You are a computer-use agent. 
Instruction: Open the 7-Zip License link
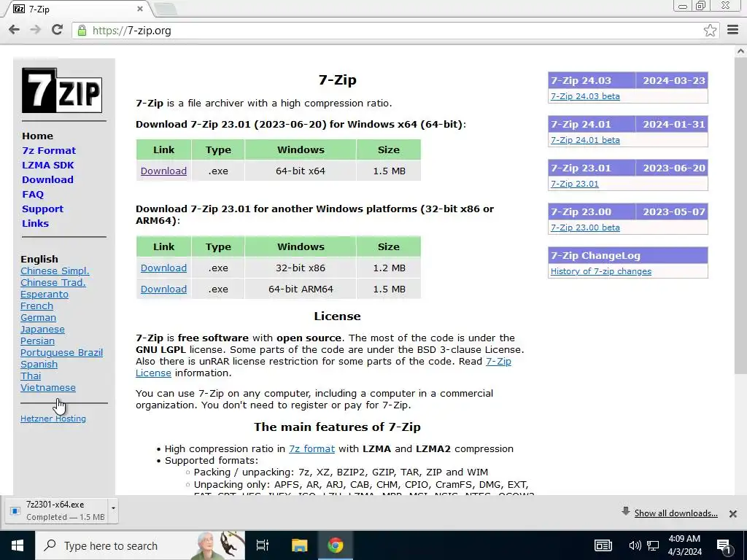pyautogui.click(x=498, y=362)
